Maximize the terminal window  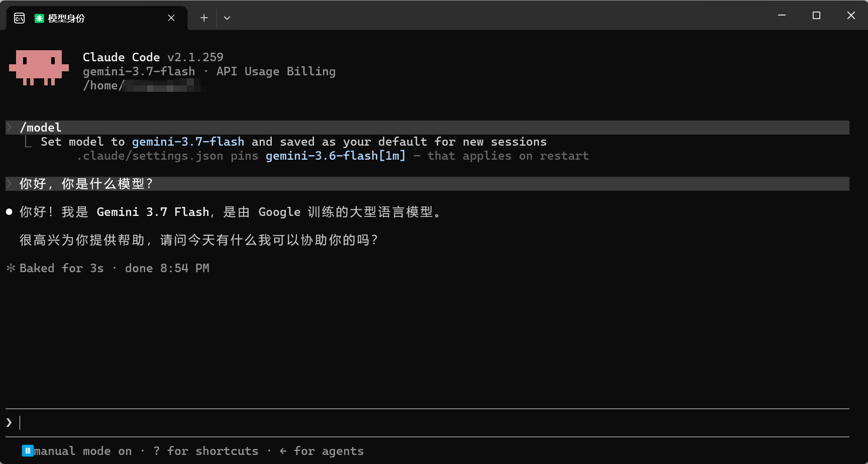816,16
